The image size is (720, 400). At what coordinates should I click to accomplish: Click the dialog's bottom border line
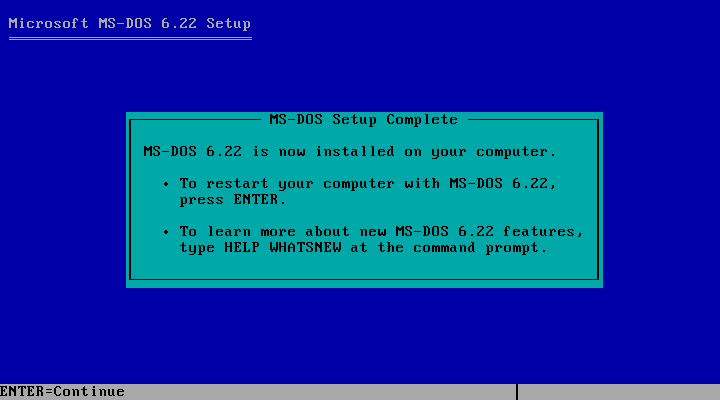(364, 279)
